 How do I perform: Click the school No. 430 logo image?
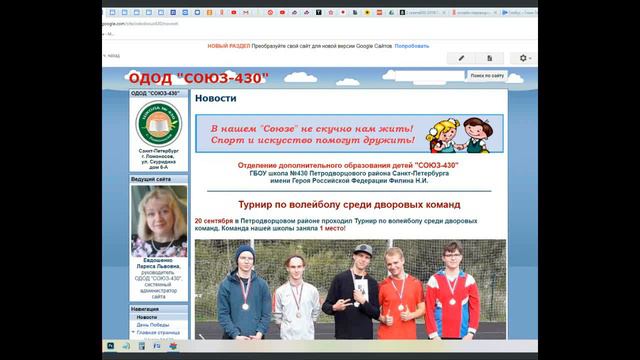point(159,123)
